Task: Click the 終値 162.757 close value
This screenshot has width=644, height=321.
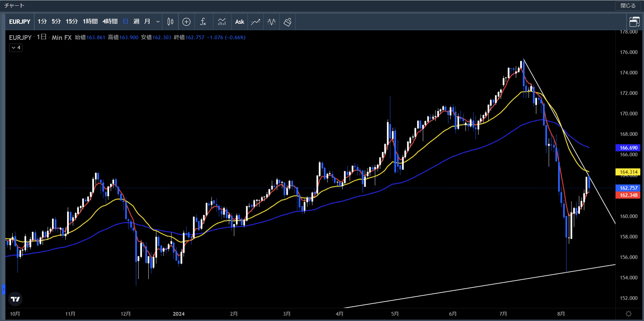Action: point(189,38)
